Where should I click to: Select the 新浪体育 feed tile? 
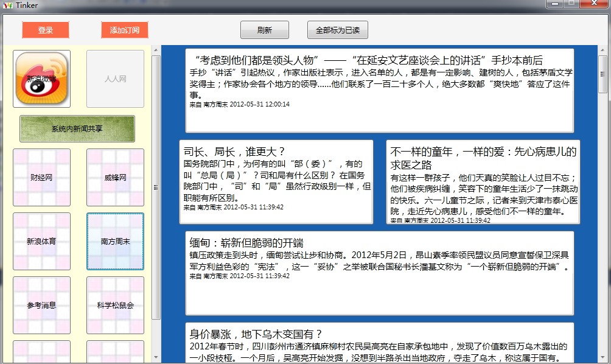click(x=42, y=241)
